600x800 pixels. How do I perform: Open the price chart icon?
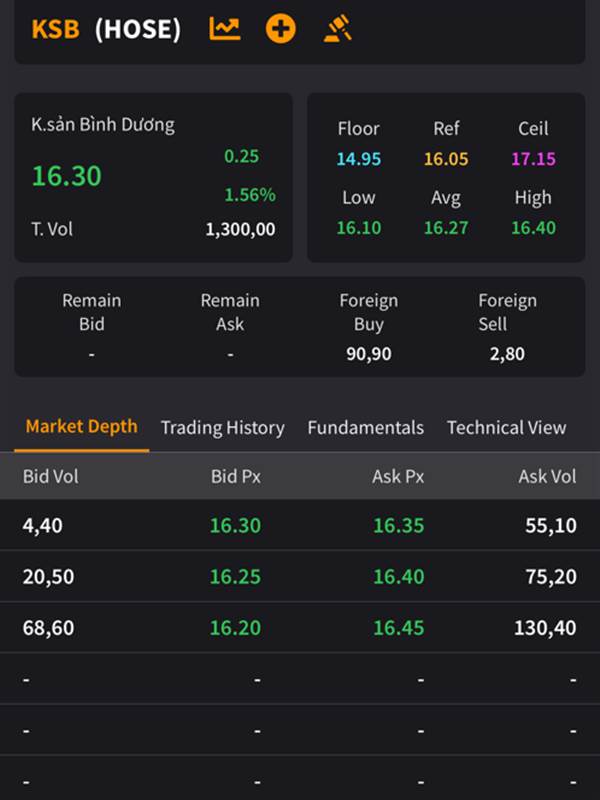click(x=225, y=29)
